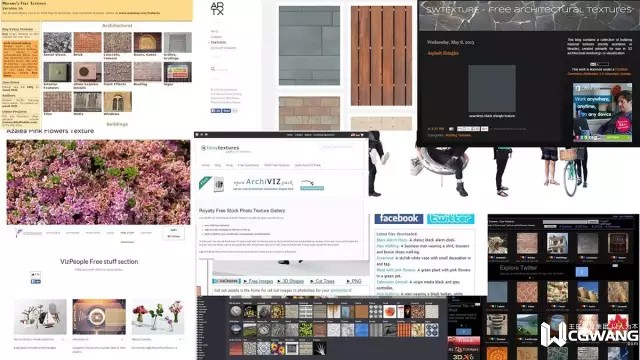Select the FREE STUFF tab on VizPeople
Viewport: 640px width, 360px height.
[127, 233]
